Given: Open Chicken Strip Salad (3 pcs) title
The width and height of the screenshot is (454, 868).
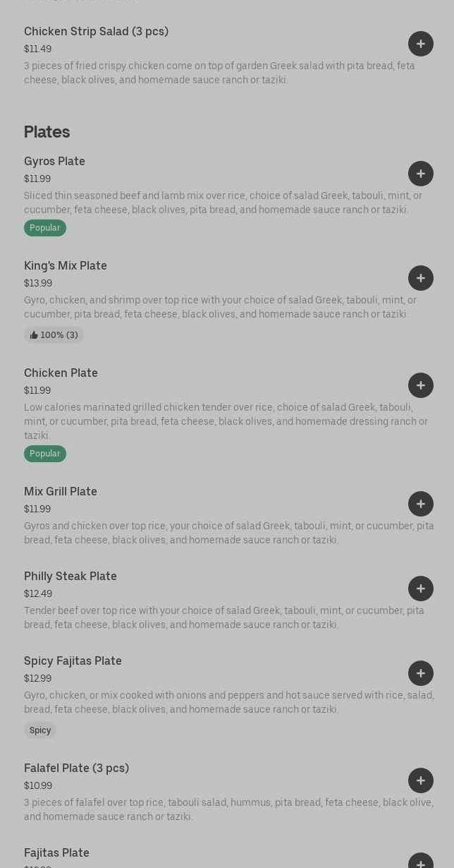Looking at the screenshot, I should click(x=96, y=31).
